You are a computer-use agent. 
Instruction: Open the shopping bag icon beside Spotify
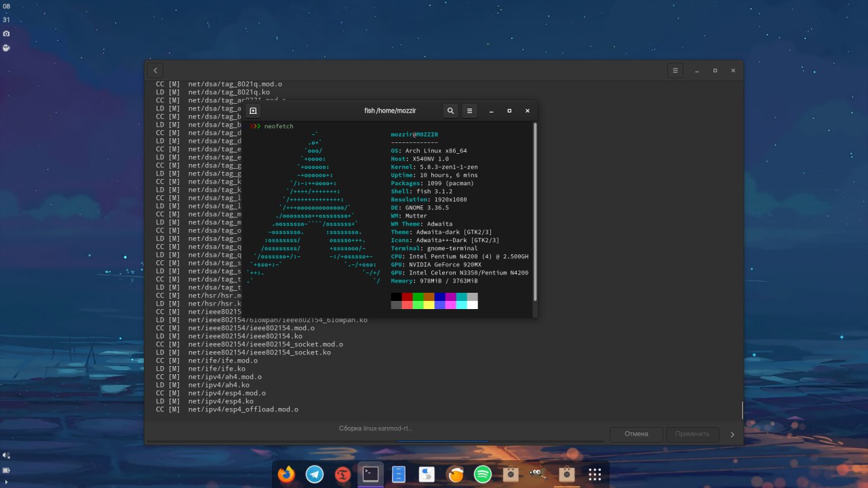click(511, 474)
